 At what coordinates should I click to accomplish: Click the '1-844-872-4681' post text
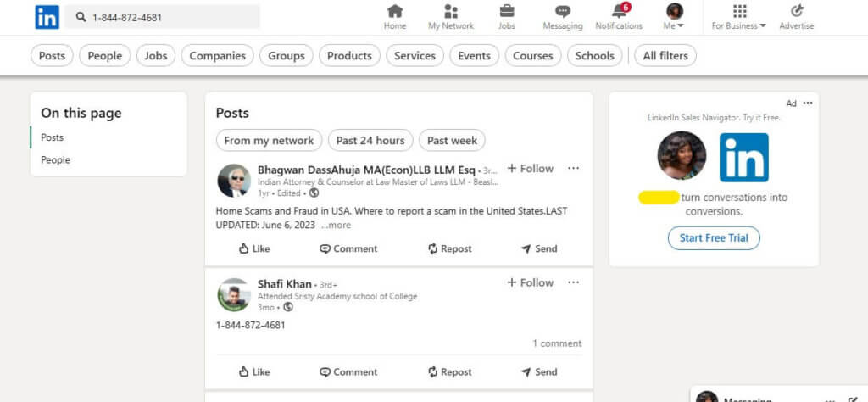tap(251, 325)
